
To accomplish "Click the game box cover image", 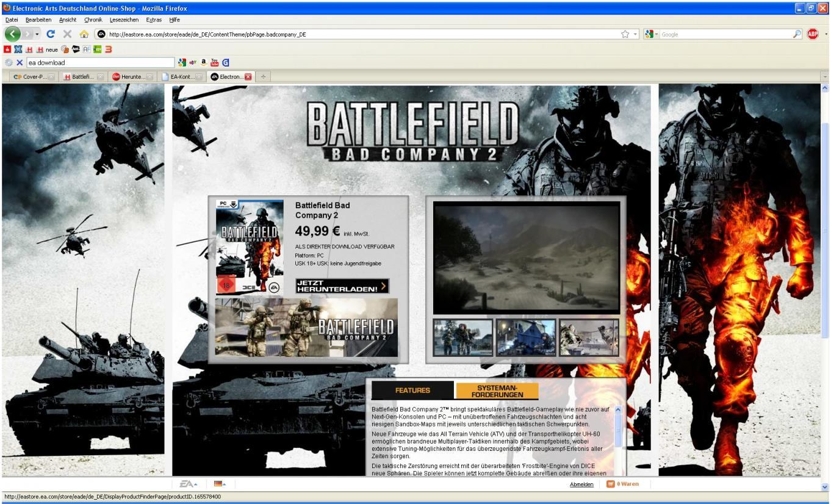I will (250, 248).
